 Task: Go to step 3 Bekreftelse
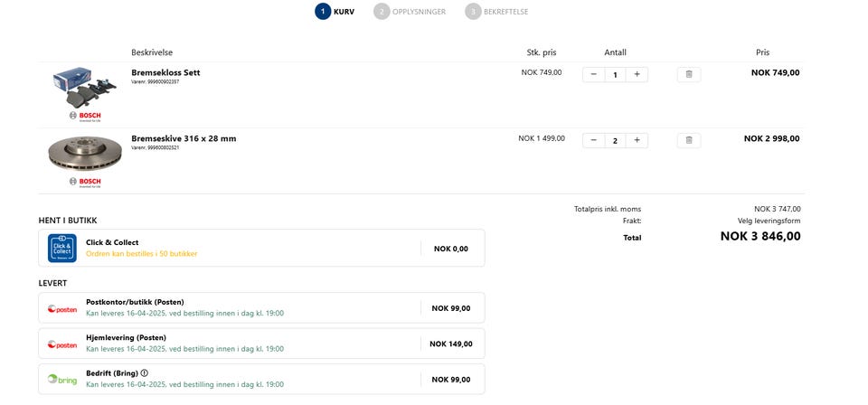click(497, 12)
